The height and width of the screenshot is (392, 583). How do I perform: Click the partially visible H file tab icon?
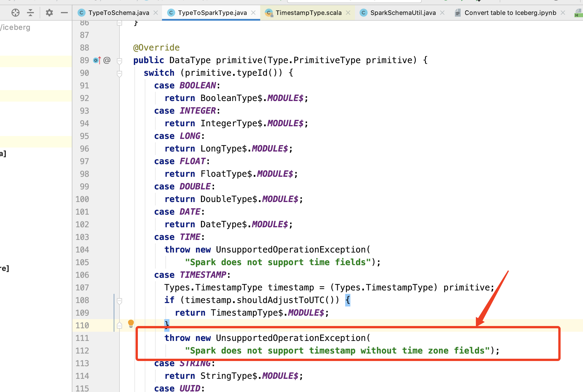[x=578, y=13]
